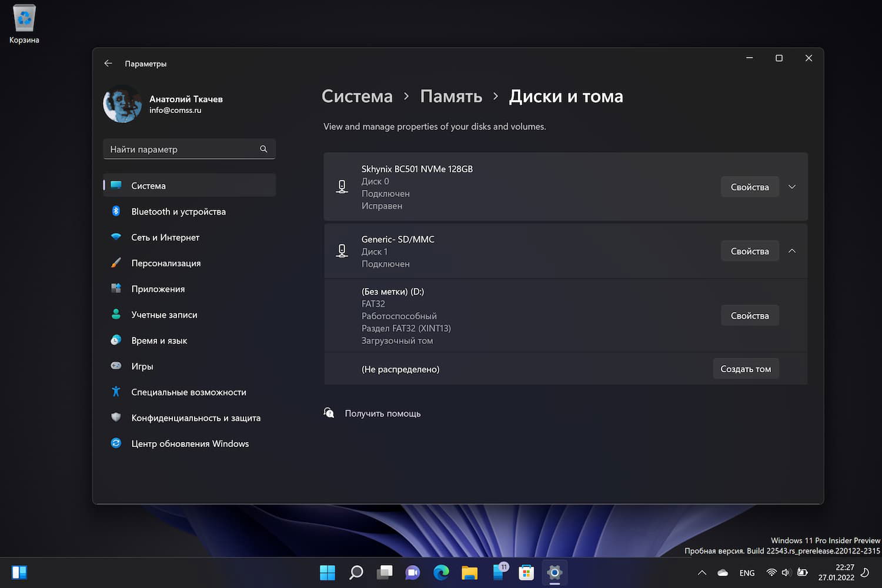Open Свойства for Generic SD/MMC disk
The height and width of the screenshot is (588, 882).
[750, 251]
